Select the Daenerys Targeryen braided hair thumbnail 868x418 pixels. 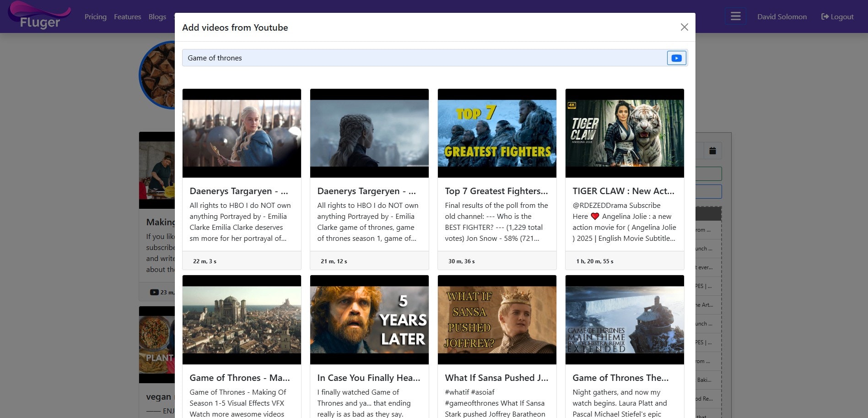pyautogui.click(x=369, y=133)
